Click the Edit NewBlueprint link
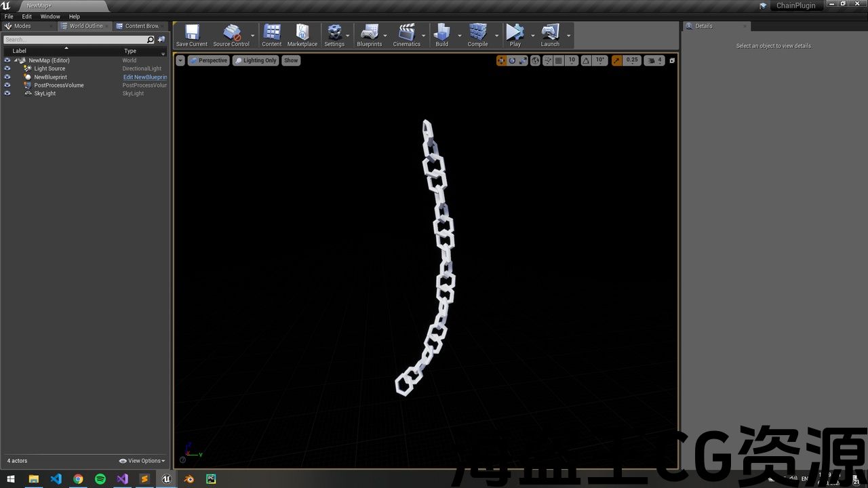The image size is (868, 488). click(144, 77)
